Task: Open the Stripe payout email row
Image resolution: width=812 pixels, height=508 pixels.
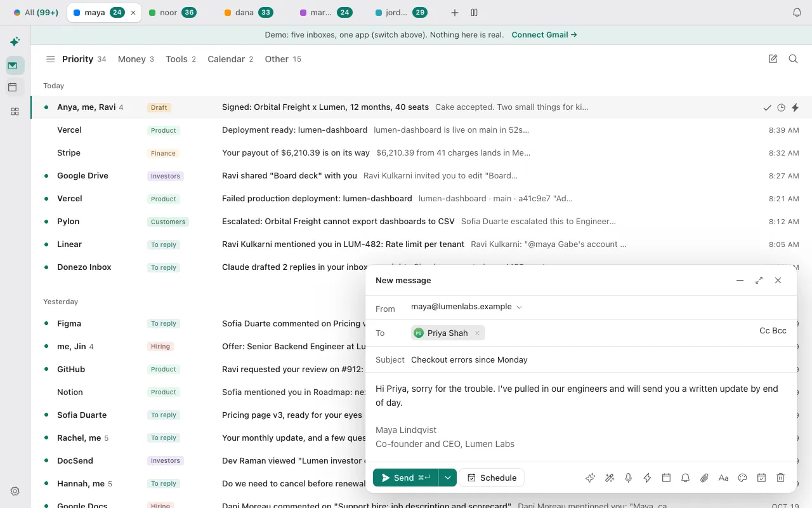Action: [x=421, y=153]
